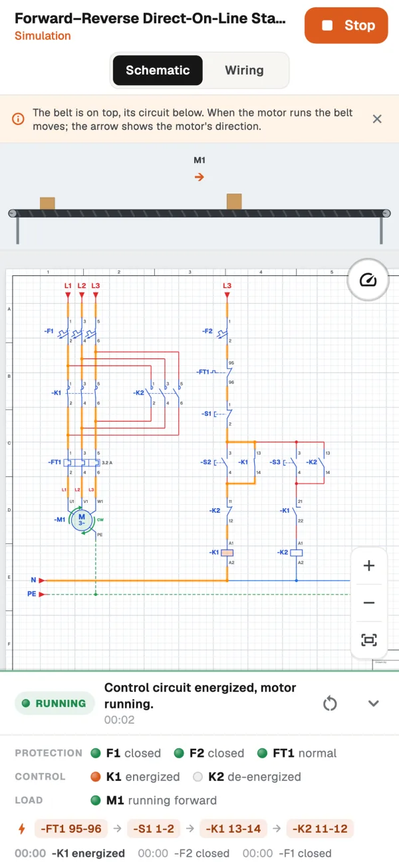The height and width of the screenshot is (868, 399).
Task: Click the -K2 11-12 path chip
Action: pyautogui.click(x=321, y=829)
